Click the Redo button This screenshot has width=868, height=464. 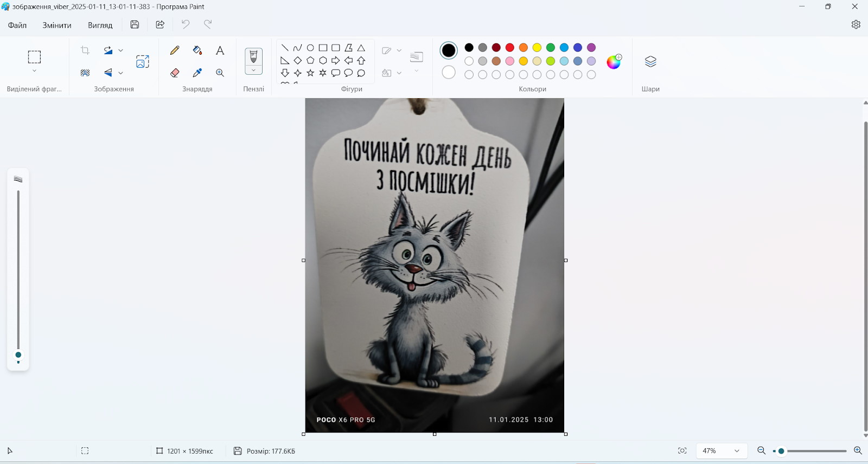click(208, 24)
